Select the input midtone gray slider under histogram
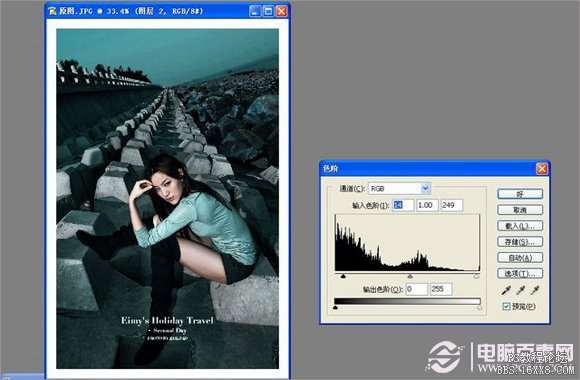This screenshot has height=380, width=580. pos(410,276)
